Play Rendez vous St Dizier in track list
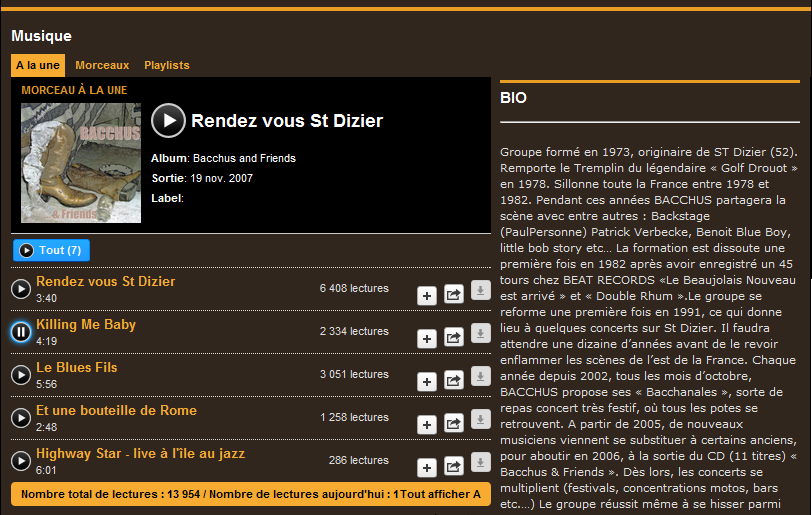This screenshot has height=515, width=812. 21,289
